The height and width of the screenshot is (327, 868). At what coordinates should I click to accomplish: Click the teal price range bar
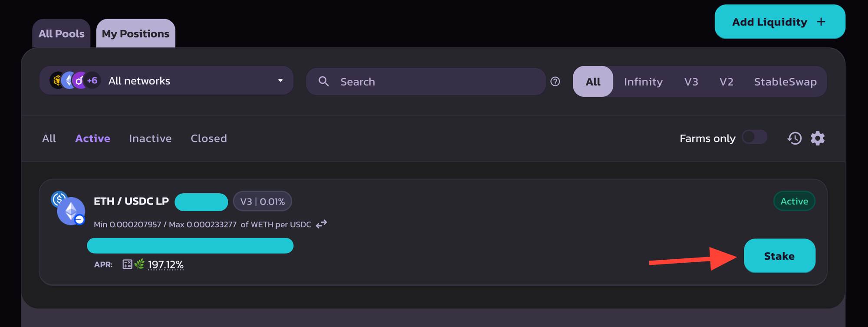(190, 246)
